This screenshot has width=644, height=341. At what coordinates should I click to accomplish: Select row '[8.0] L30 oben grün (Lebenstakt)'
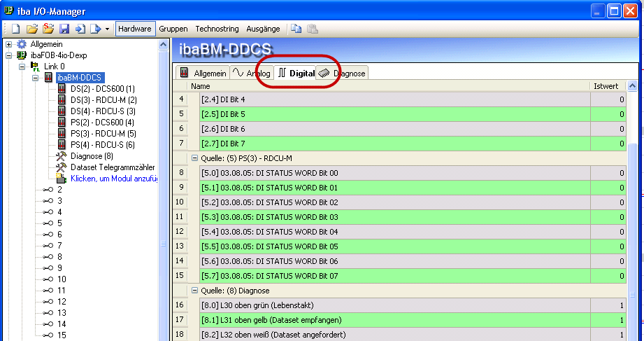[x=413, y=305]
